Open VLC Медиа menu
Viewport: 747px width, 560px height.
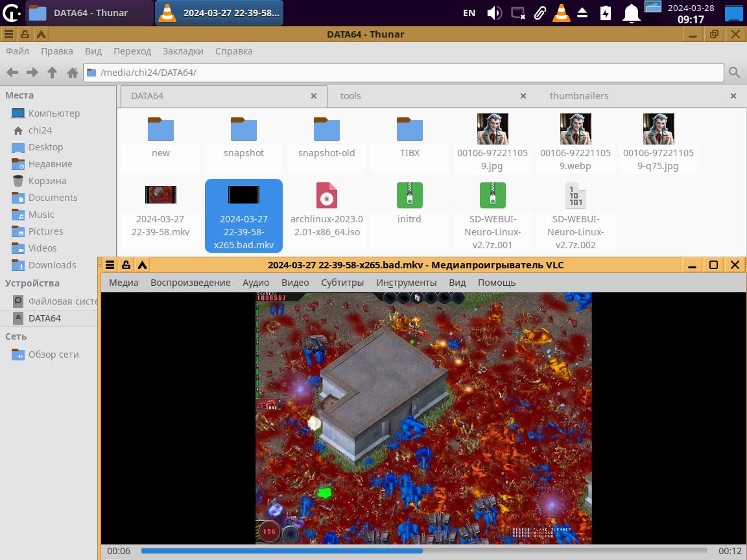pos(123,283)
